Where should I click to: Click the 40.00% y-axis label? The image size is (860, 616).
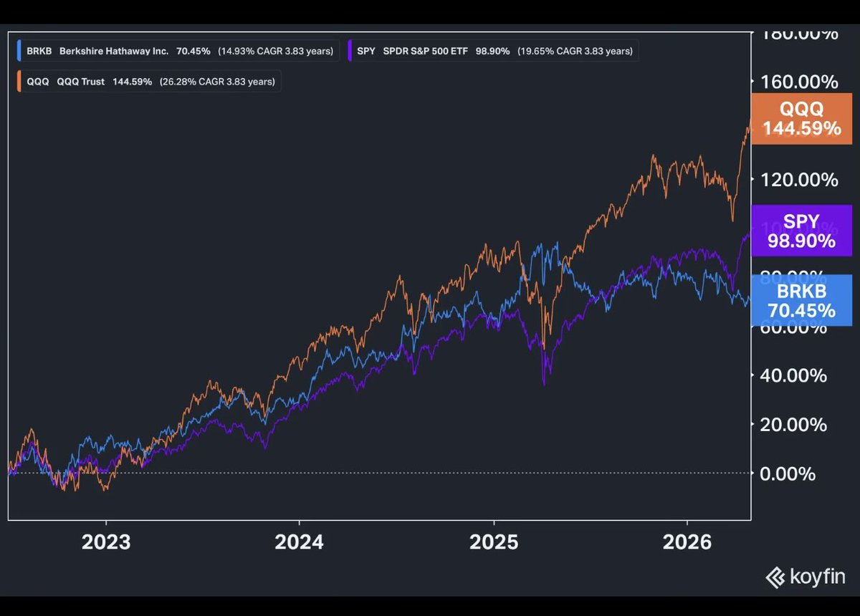792,375
